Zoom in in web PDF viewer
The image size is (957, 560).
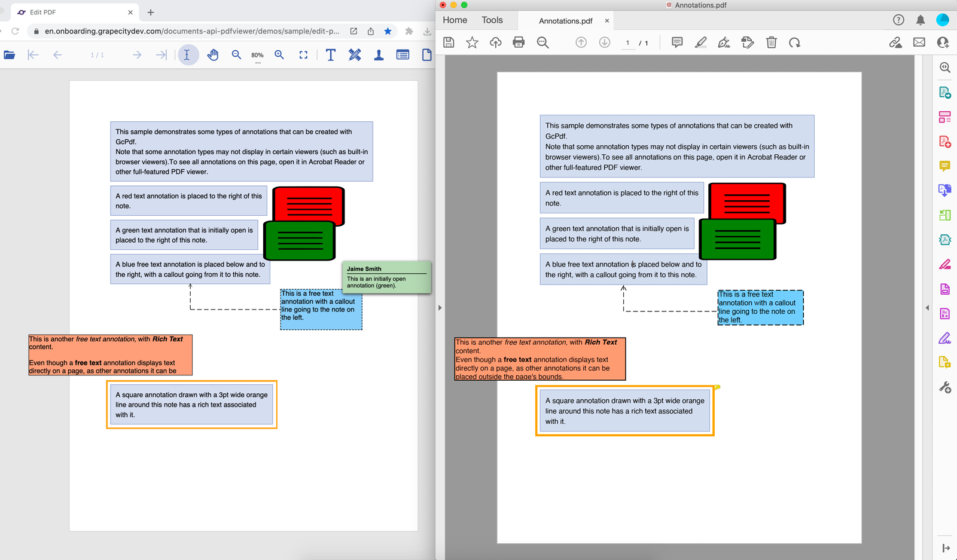279,55
